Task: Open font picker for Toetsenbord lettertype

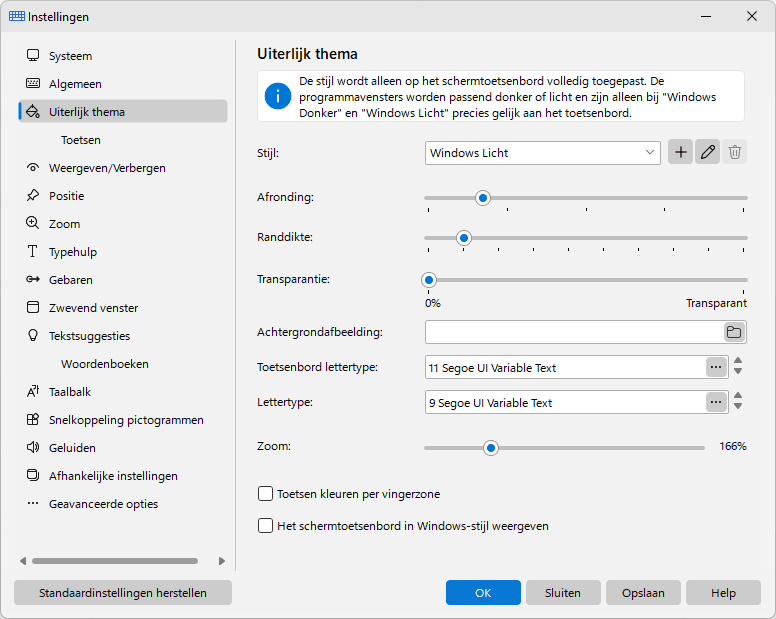Action: [716, 367]
